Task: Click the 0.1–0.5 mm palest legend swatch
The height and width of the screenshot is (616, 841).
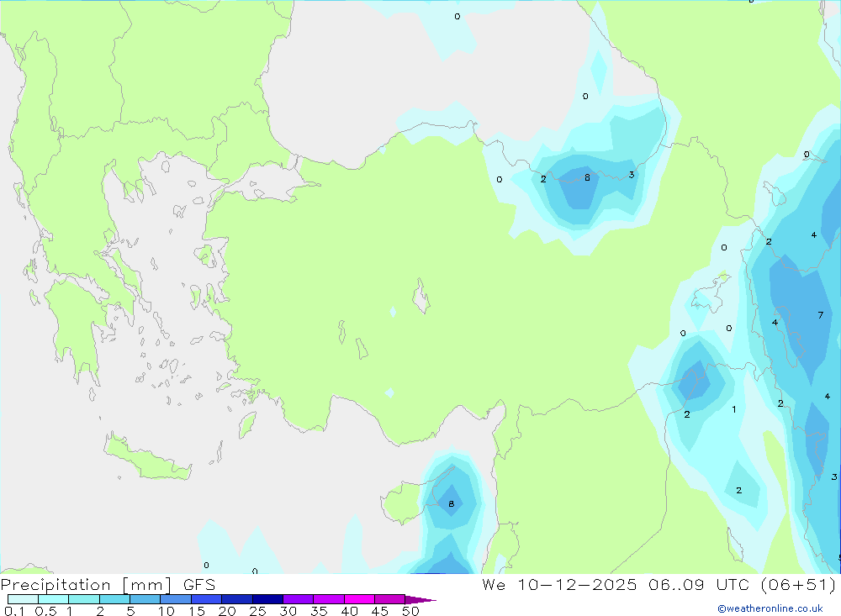Action: tap(23, 599)
